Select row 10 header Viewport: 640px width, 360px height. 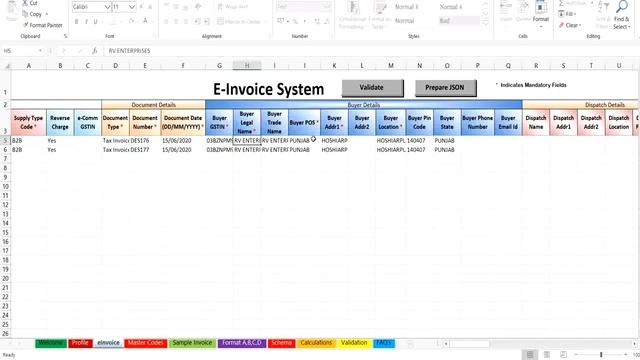[5, 187]
